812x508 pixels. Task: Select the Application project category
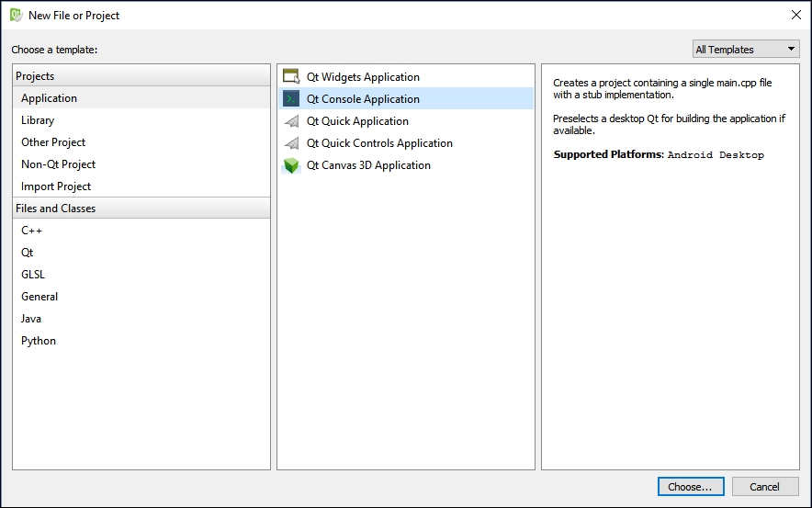[141, 98]
